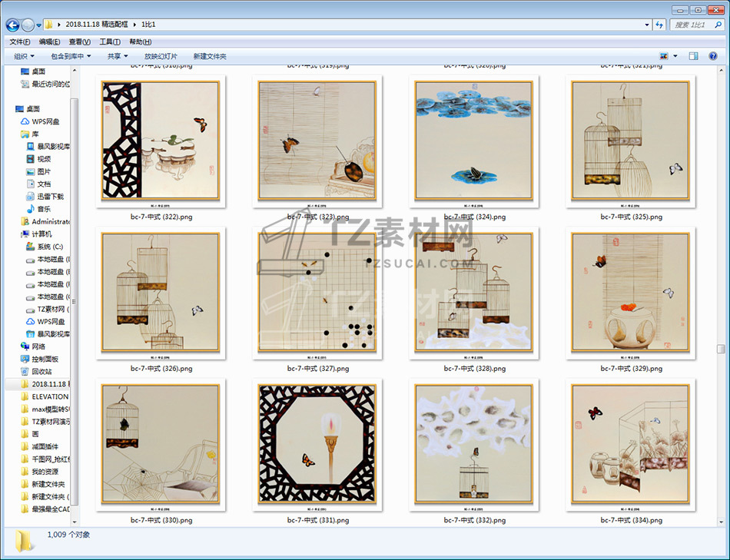Open the 工具(T) menu
Image resolution: width=730 pixels, height=560 pixels.
point(110,42)
